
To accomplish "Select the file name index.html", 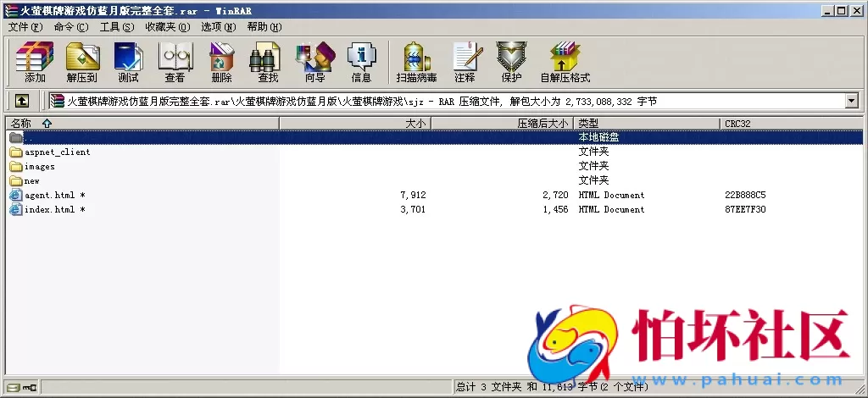I will click(55, 209).
